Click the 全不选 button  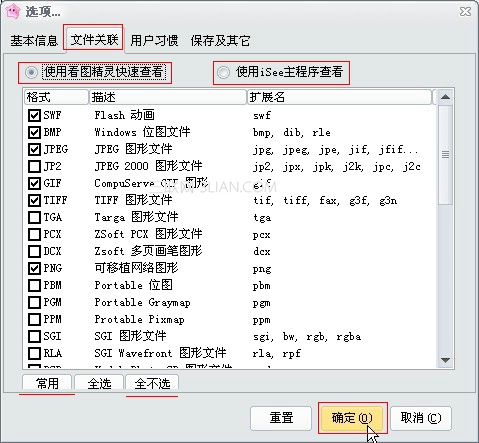tap(152, 383)
